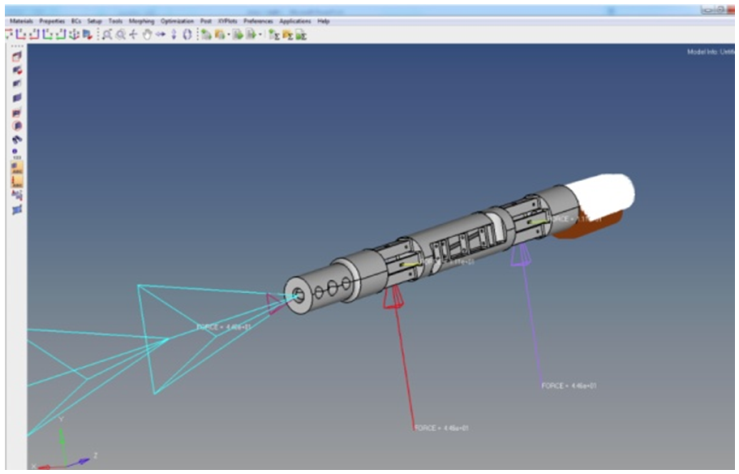Open the Morphing menu
The image size is (739, 474).
click(x=141, y=21)
